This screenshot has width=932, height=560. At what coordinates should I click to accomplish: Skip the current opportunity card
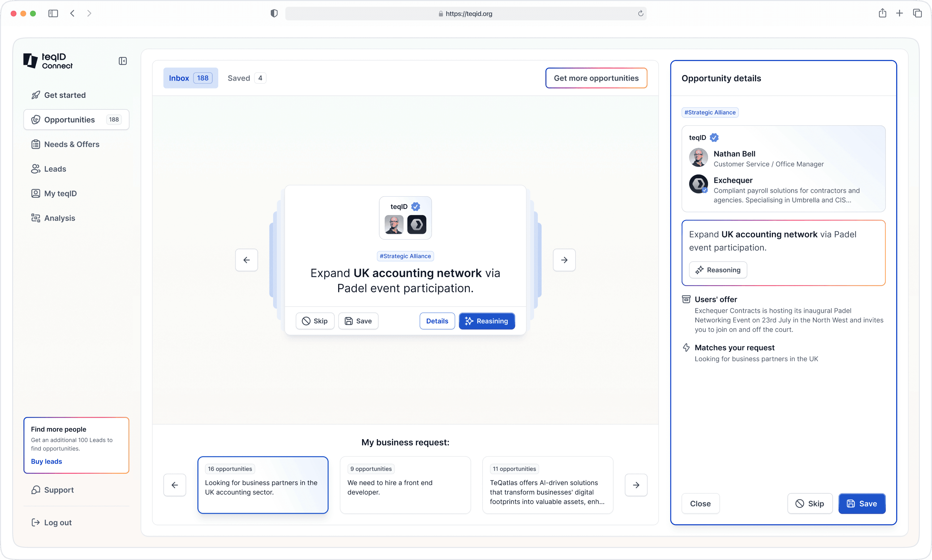(315, 321)
